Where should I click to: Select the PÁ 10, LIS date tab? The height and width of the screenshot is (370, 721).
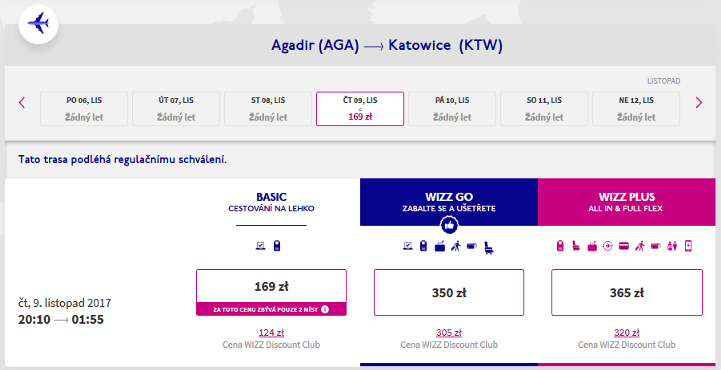(x=452, y=108)
